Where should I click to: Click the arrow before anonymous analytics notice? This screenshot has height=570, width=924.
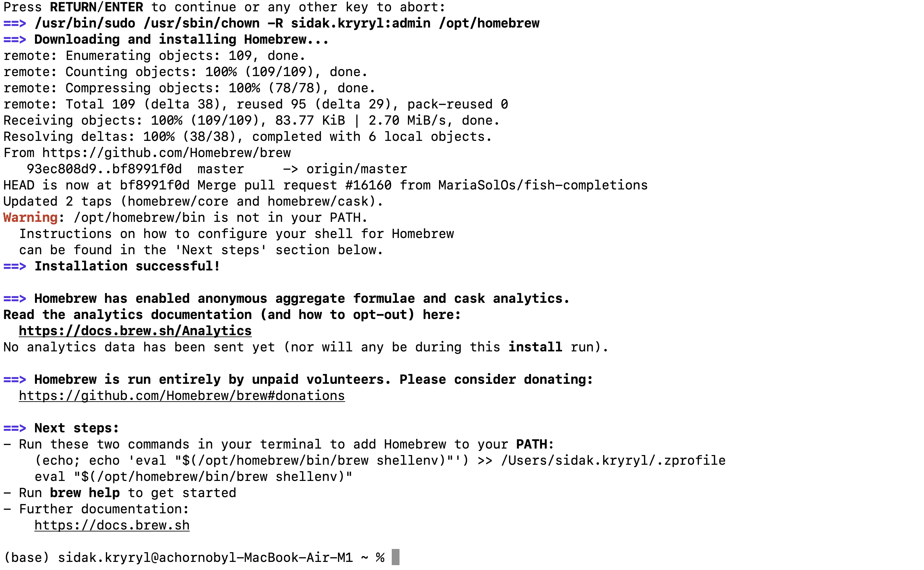tap(15, 299)
